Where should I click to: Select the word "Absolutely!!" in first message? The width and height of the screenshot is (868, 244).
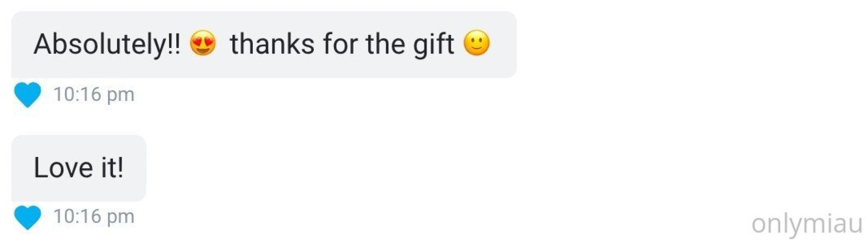click(107, 44)
